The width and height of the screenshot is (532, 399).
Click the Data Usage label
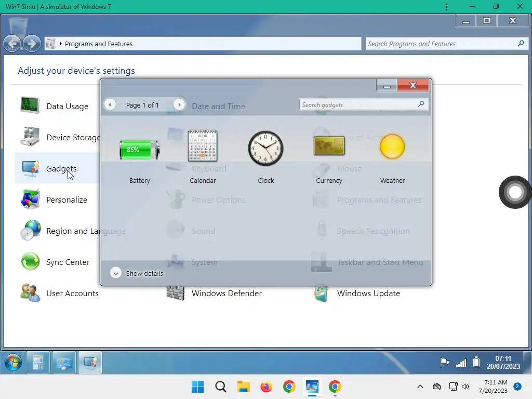67,106
